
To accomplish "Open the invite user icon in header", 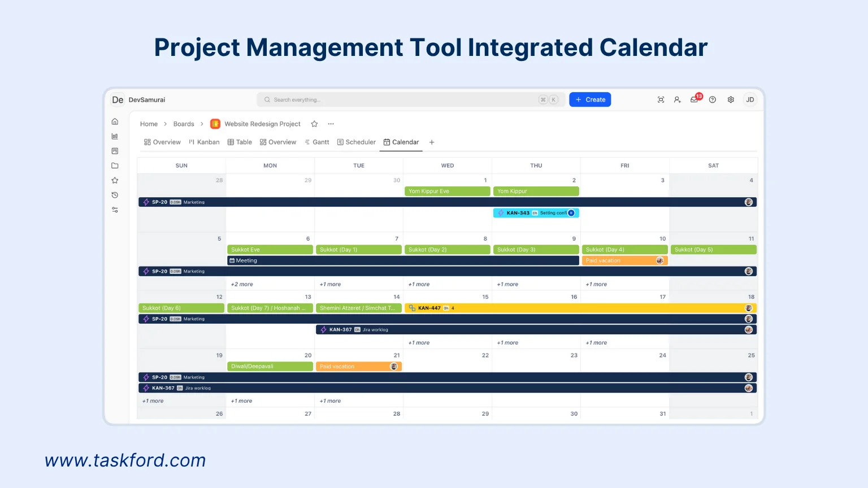I will pyautogui.click(x=677, y=99).
